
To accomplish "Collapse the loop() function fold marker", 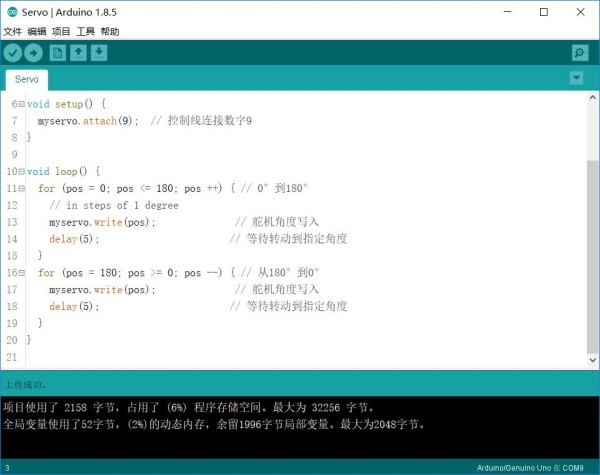I will click(22, 171).
